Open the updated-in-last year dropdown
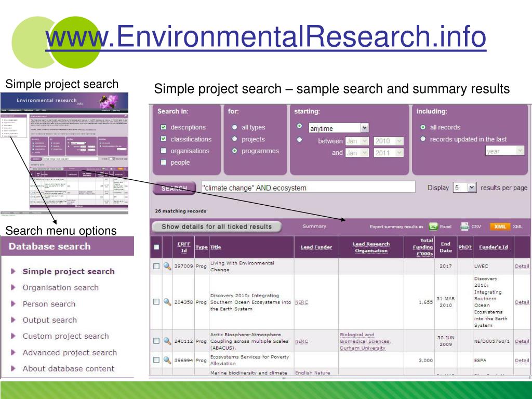 [505, 151]
